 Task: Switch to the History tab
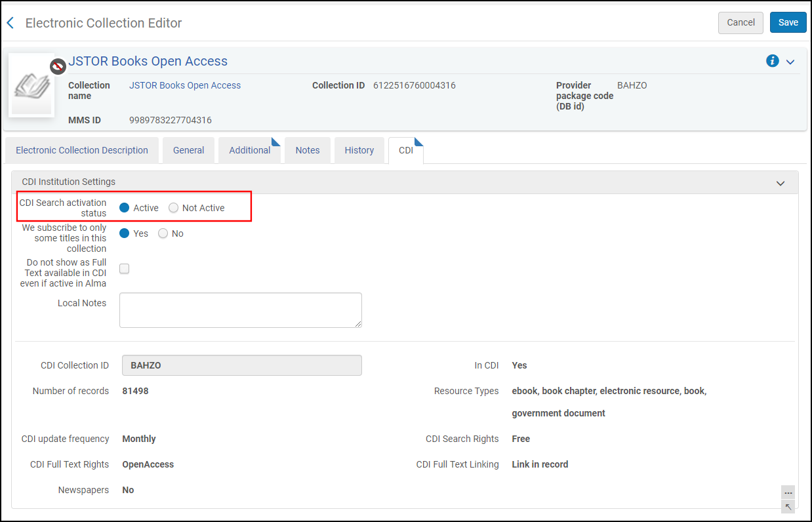[x=359, y=150]
